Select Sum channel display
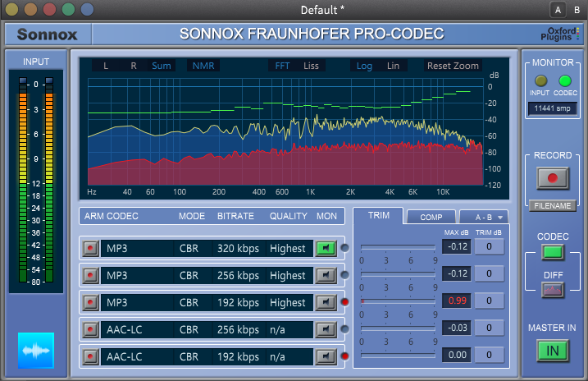588x381 pixels. click(162, 66)
